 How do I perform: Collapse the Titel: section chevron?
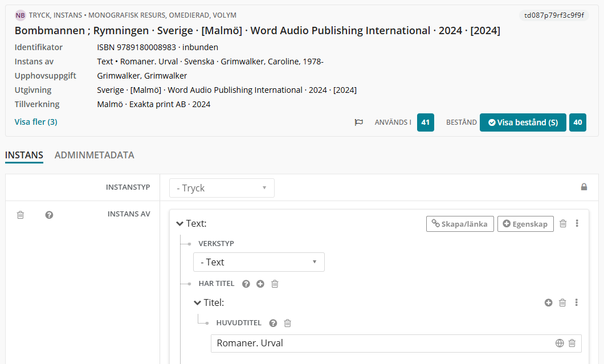[x=197, y=302]
